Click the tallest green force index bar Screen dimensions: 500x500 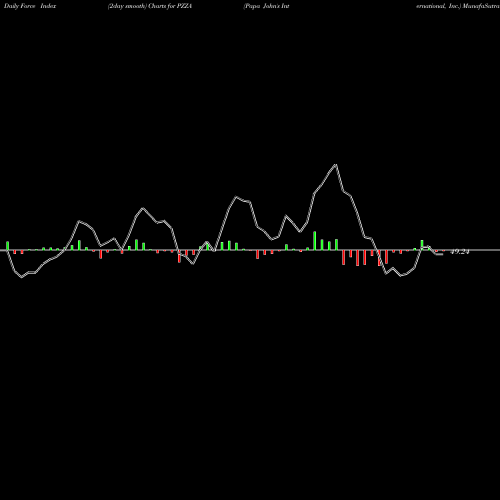point(315,241)
